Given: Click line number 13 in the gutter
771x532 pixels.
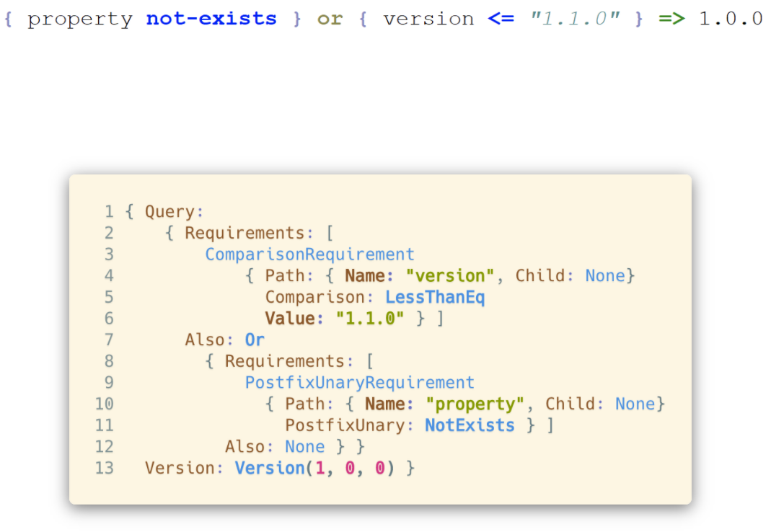Looking at the screenshot, I should coord(105,468).
